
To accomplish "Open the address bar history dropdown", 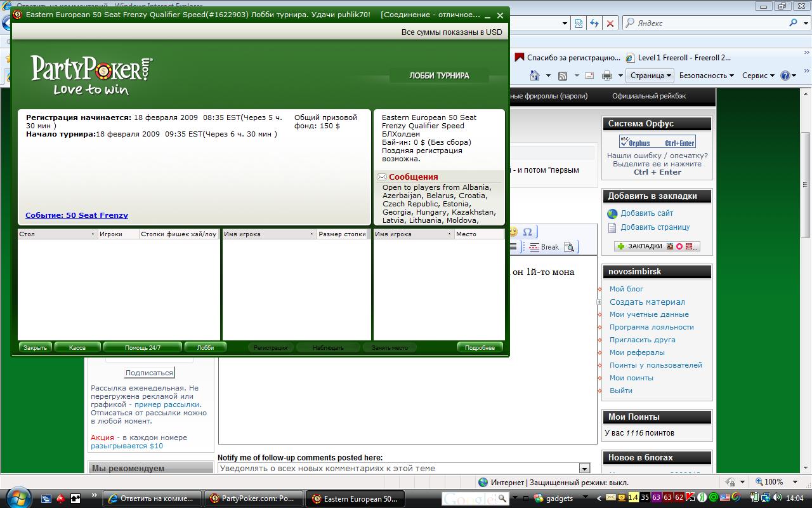I will point(565,23).
